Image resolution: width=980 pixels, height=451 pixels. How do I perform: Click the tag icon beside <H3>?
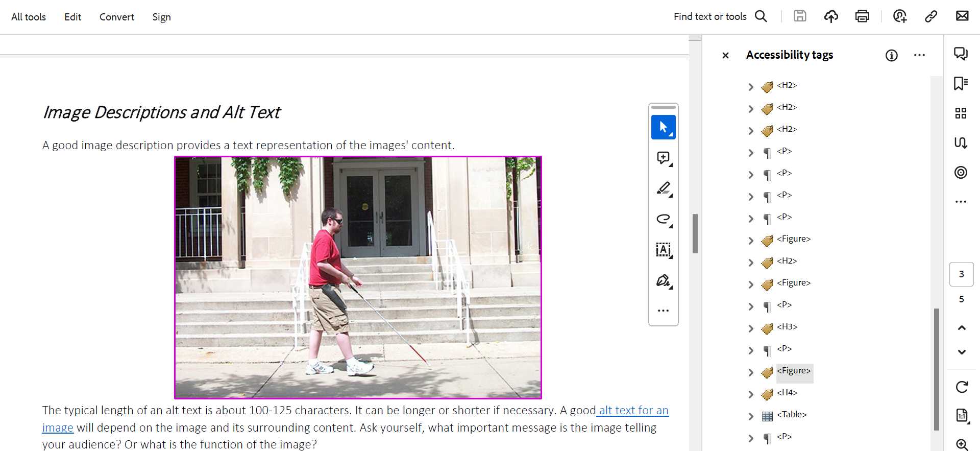[x=767, y=328]
